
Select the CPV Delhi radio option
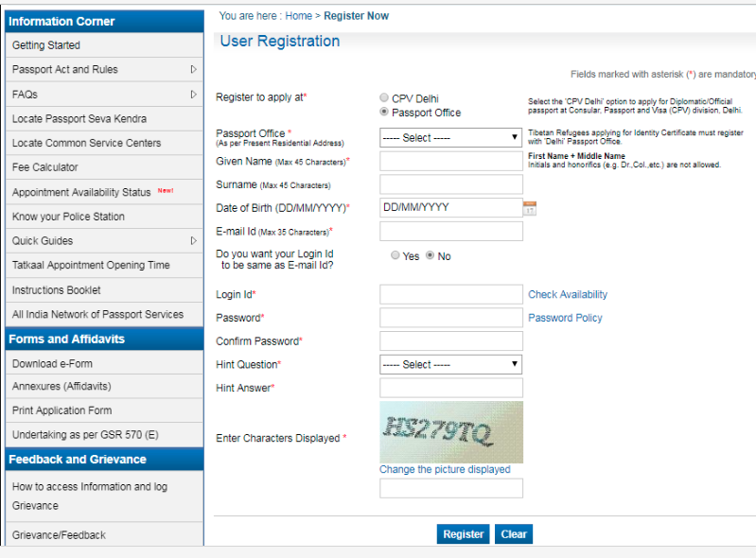pyautogui.click(x=384, y=98)
